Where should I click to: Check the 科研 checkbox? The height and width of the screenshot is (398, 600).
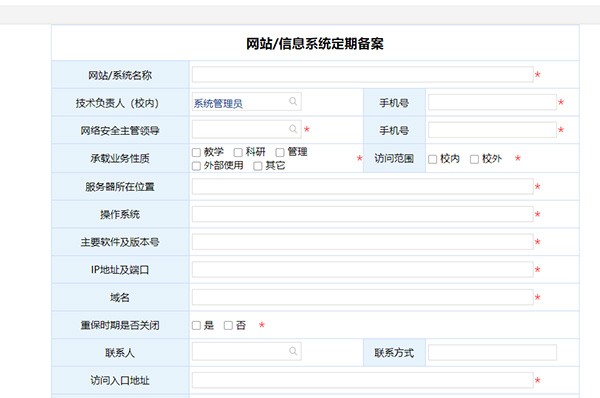tap(238, 152)
